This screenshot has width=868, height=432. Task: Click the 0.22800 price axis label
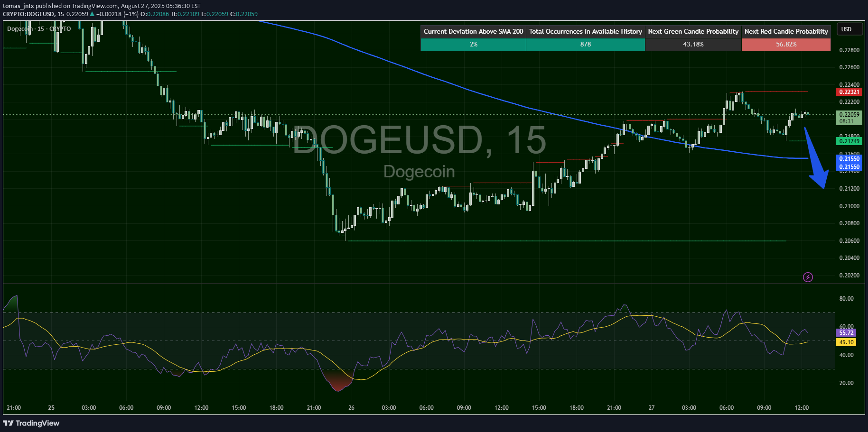pyautogui.click(x=849, y=50)
